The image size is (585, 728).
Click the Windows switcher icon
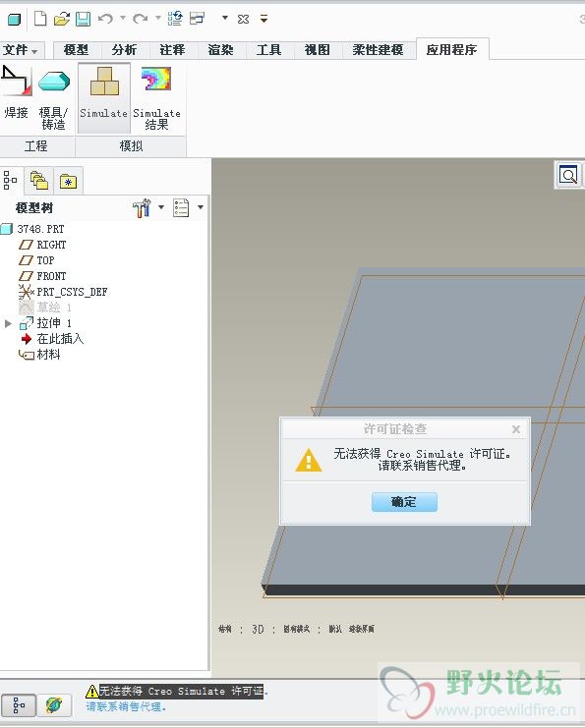click(x=197, y=18)
